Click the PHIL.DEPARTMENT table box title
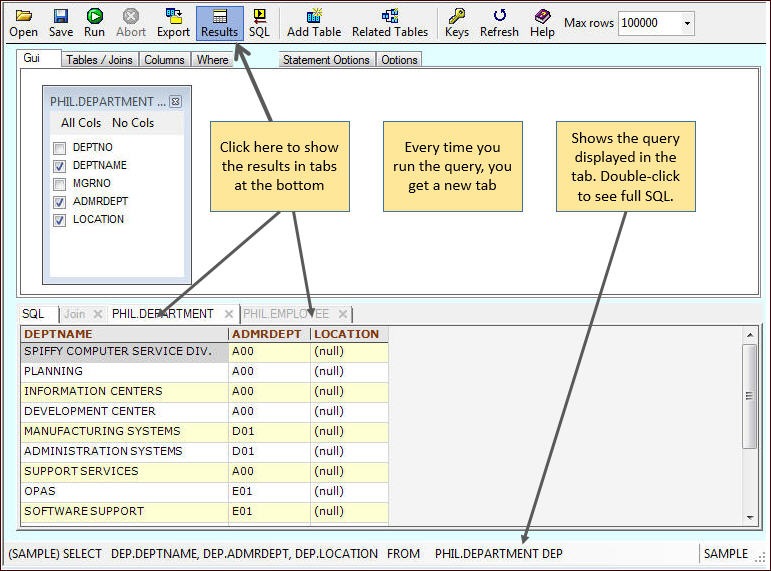The image size is (771, 571). [108, 102]
